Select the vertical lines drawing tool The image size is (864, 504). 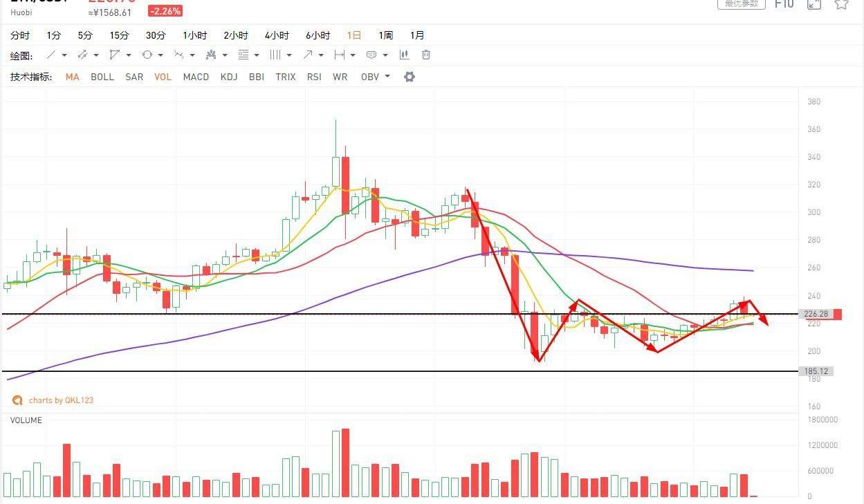pyautogui.click(x=275, y=55)
